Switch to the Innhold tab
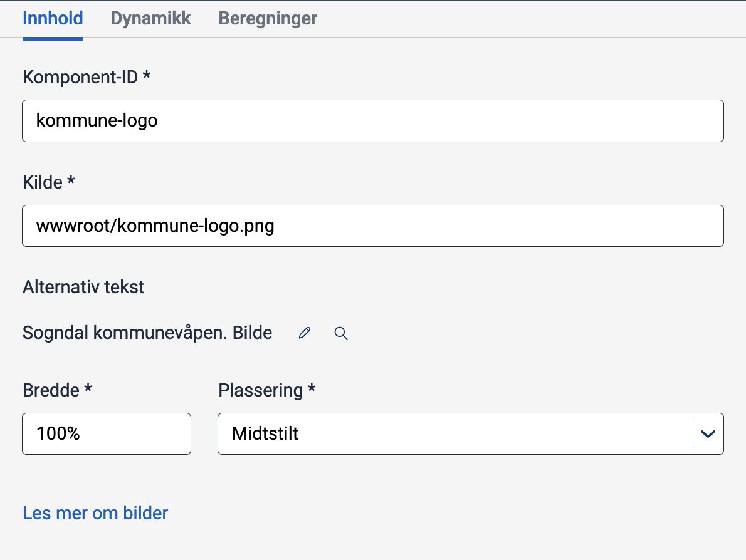Screen dimensions: 746x560 [x=53, y=18]
